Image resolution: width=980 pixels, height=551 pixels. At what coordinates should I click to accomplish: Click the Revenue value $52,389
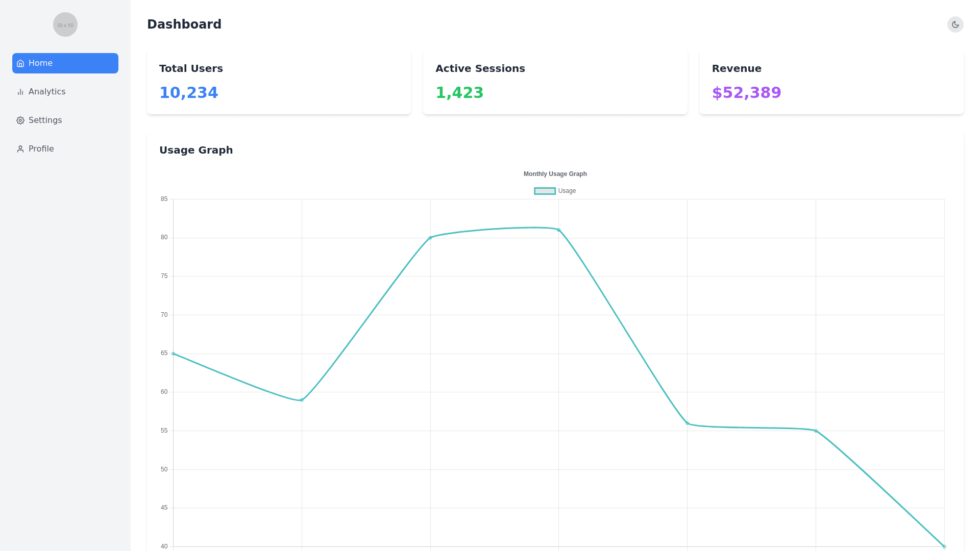tap(746, 93)
